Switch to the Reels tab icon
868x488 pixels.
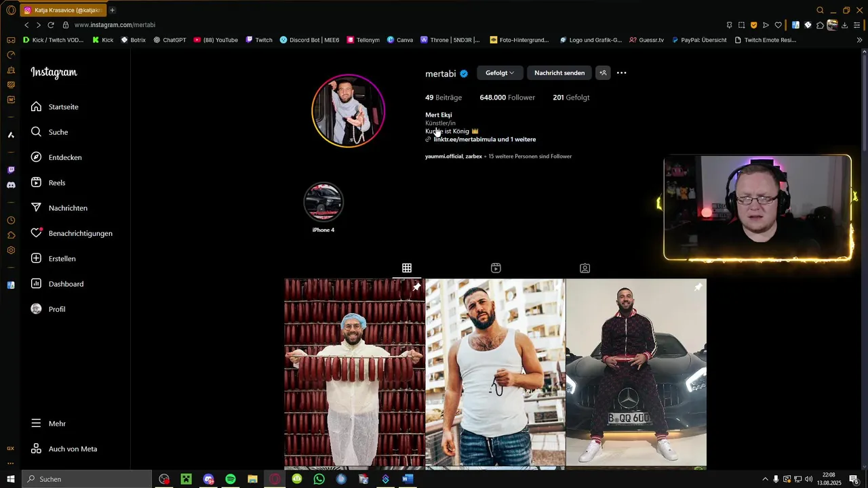coord(496,268)
